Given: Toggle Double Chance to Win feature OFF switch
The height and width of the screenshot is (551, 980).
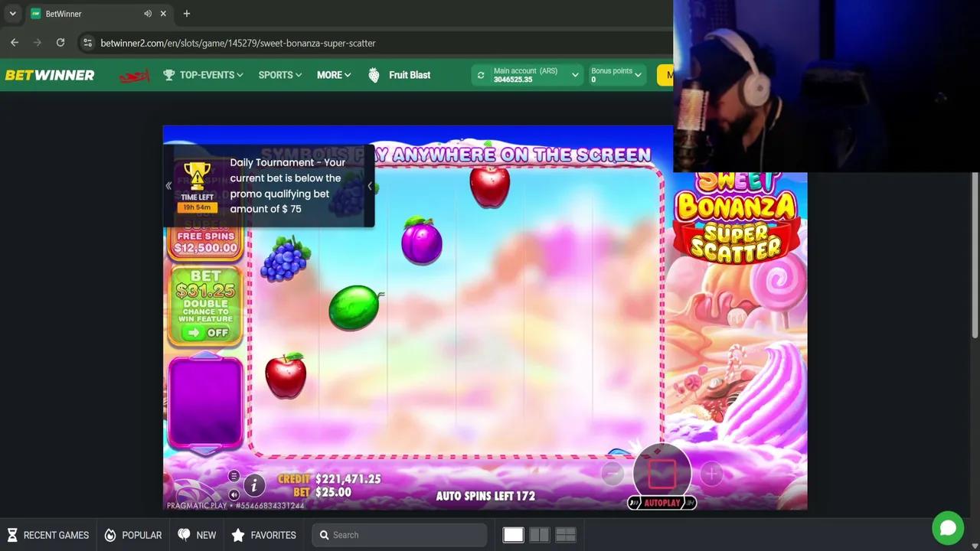Looking at the screenshot, I should pyautogui.click(x=207, y=333).
